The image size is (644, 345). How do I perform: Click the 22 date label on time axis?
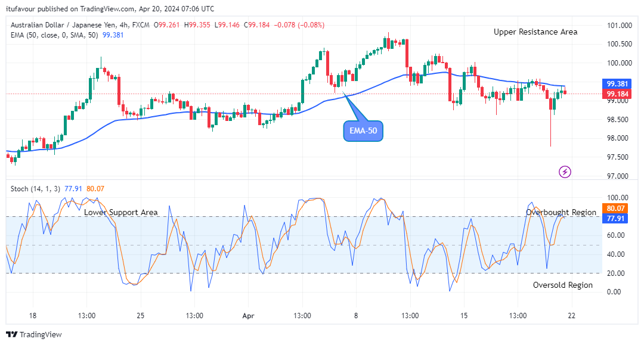pyautogui.click(x=571, y=315)
